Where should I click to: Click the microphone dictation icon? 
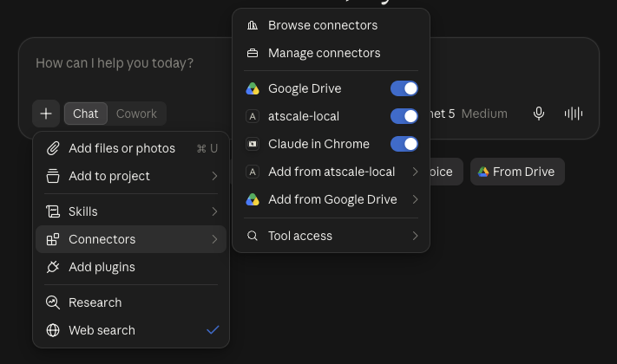tap(539, 114)
